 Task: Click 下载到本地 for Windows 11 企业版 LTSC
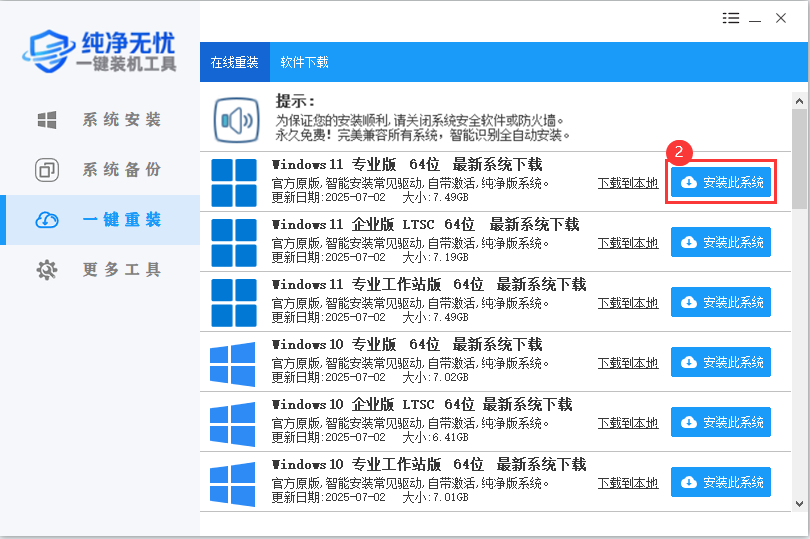[628, 243]
